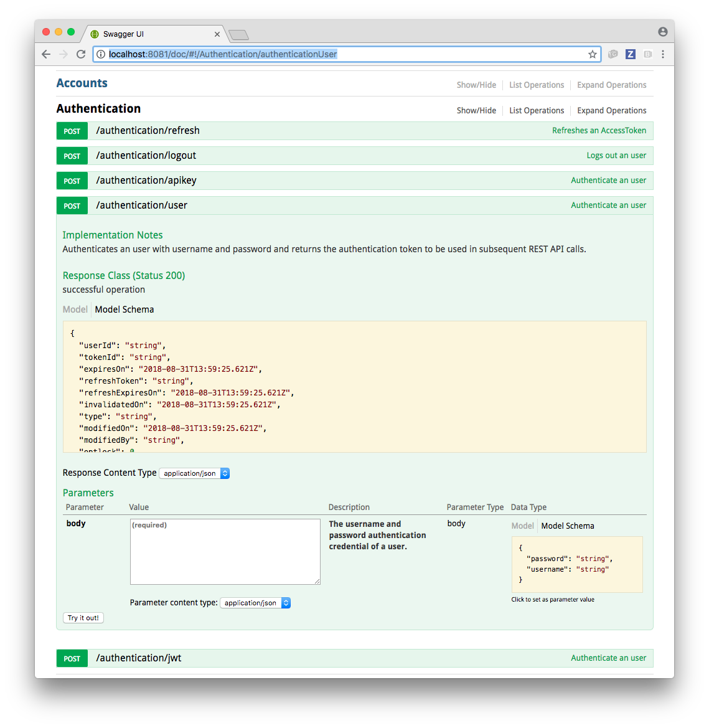Click the 'Description' column header
709x728 pixels.
click(x=349, y=507)
